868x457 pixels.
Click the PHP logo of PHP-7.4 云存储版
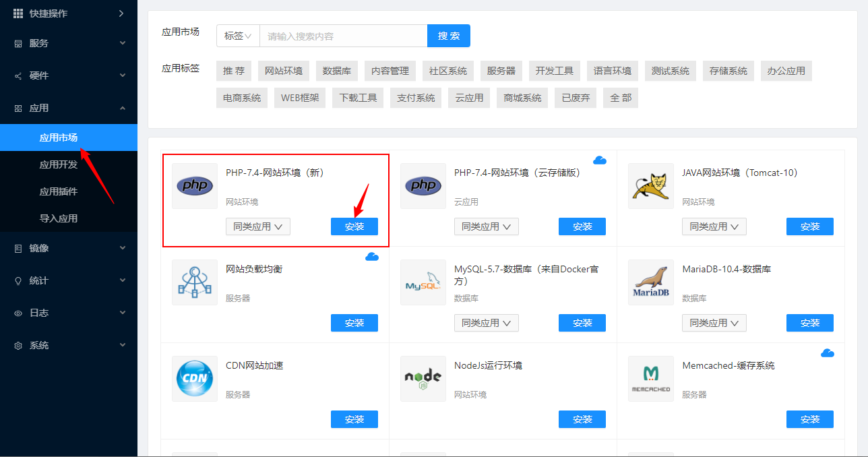pos(423,186)
